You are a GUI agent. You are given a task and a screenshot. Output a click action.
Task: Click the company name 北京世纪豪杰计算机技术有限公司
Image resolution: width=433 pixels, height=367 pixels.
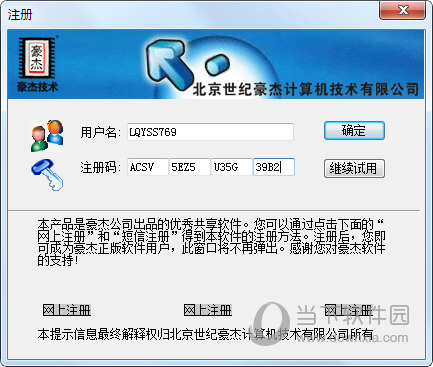coord(306,89)
